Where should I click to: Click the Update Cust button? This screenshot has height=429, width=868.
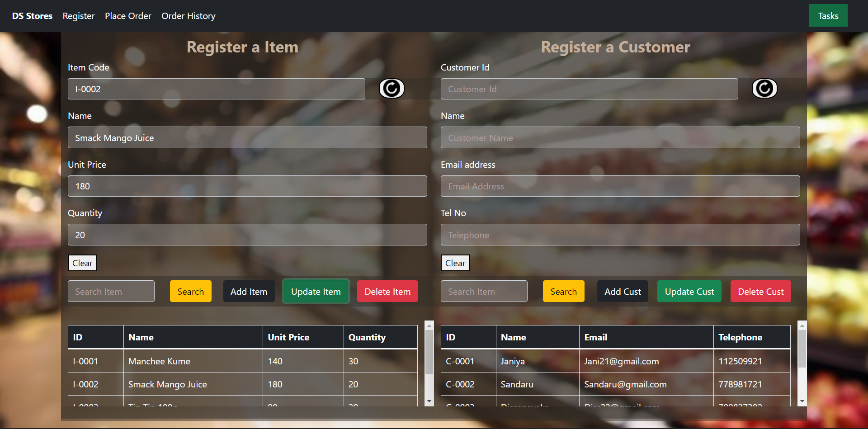point(689,291)
